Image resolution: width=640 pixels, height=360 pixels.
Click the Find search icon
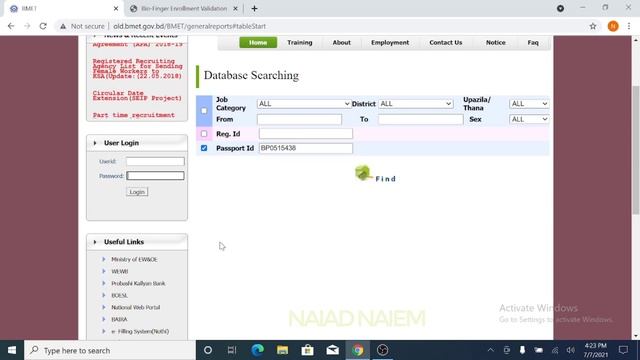coord(362,173)
